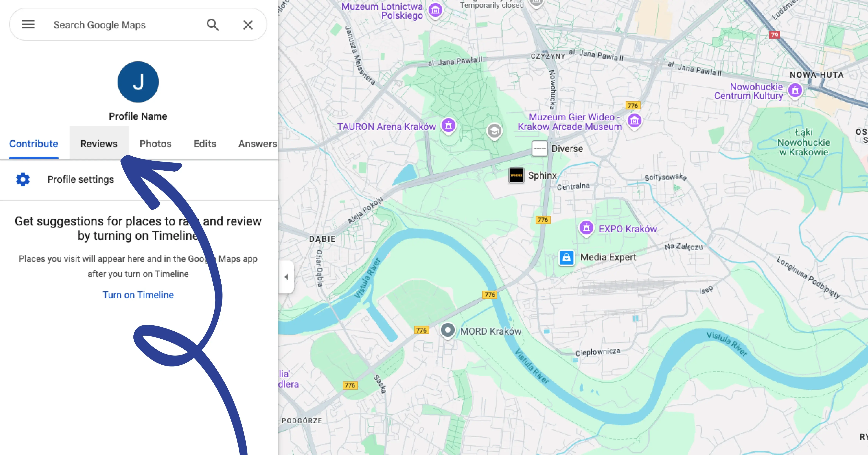868x455 pixels.
Task: Click the blue Profile settings gear icon
Action: (23, 180)
